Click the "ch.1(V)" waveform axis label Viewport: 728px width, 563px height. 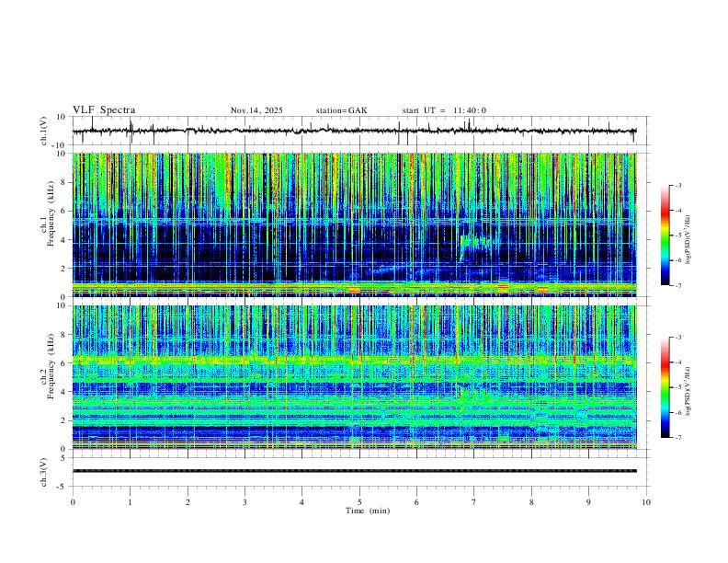[44, 131]
